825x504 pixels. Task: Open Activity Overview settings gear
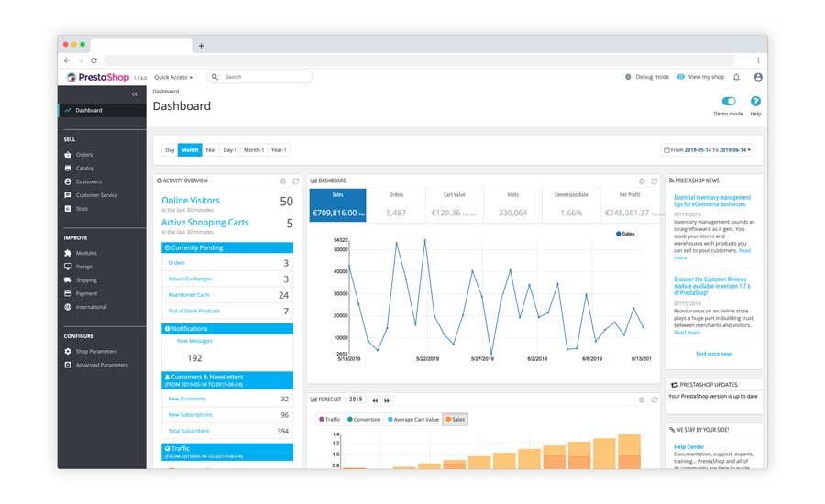click(283, 181)
